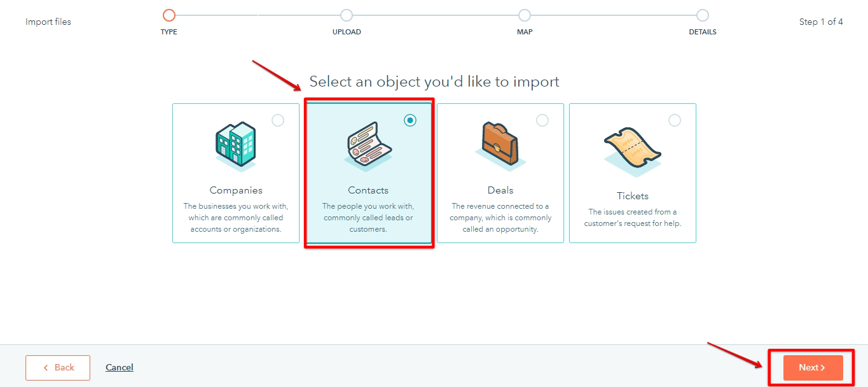
Task: Click the Back button
Action: [x=58, y=367]
